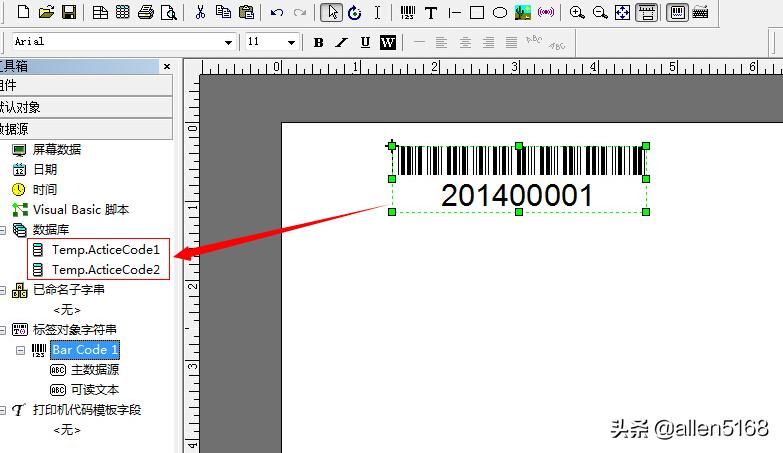Fit label to window with arrows icon
Screen dimensions: 783x453
tap(622, 12)
